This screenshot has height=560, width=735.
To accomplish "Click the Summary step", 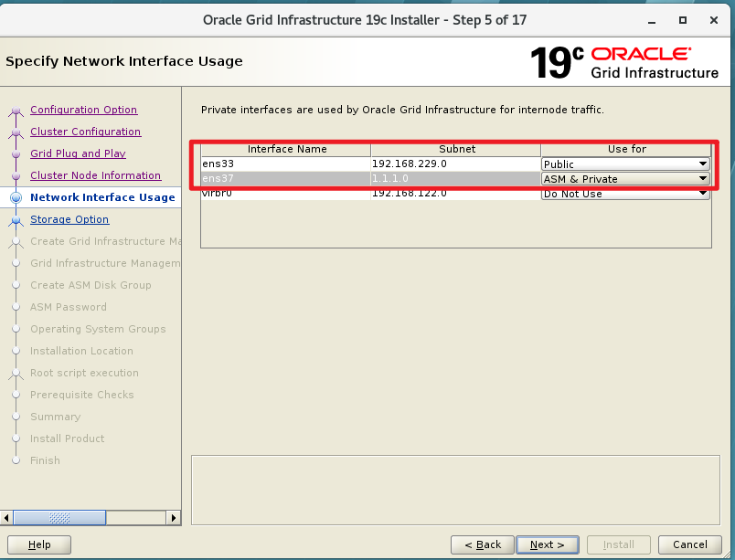I will pos(56,417).
